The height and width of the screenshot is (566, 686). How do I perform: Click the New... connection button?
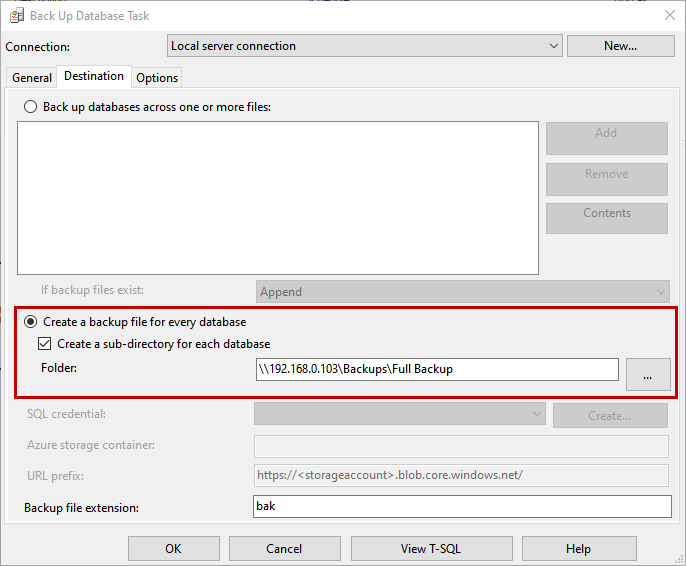click(x=620, y=46)
